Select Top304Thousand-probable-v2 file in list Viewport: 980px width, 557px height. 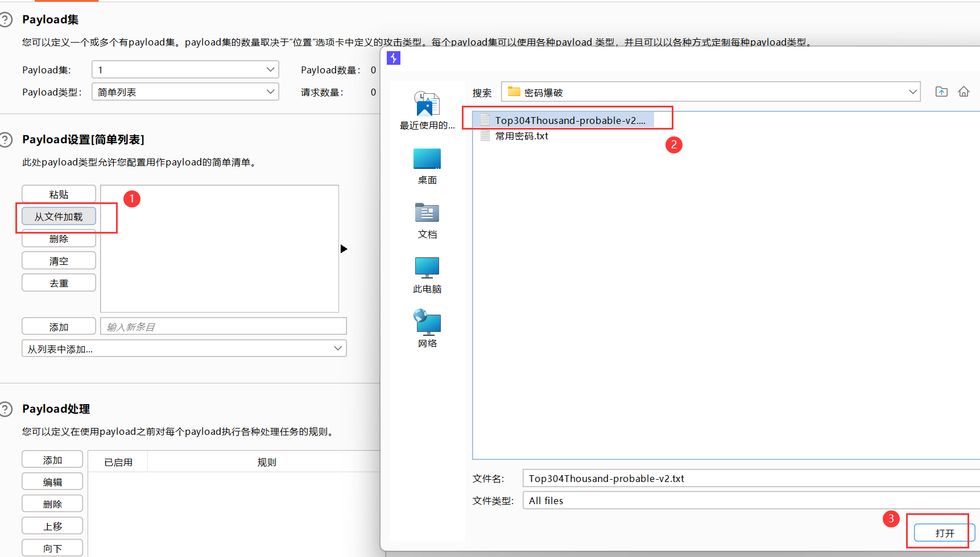click(569, 120)
